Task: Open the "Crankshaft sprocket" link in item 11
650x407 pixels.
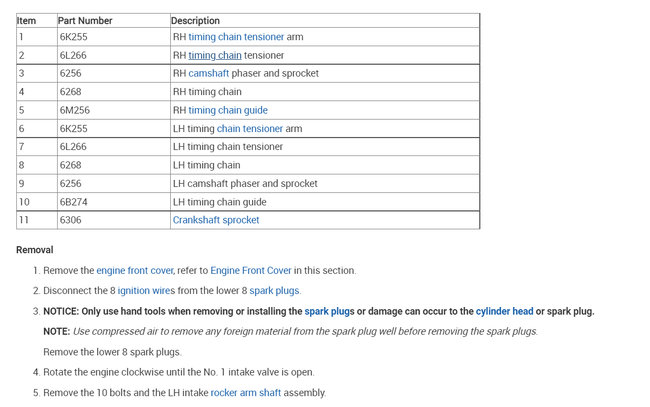Action: tap(216, 220)
